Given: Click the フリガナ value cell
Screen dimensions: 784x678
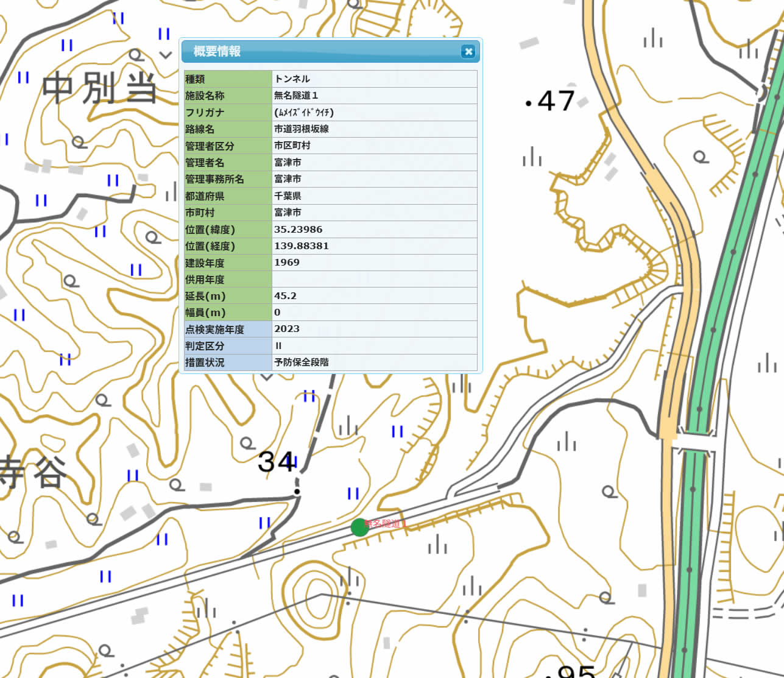Looking at the screenshot, I should [x=304, y=113].
